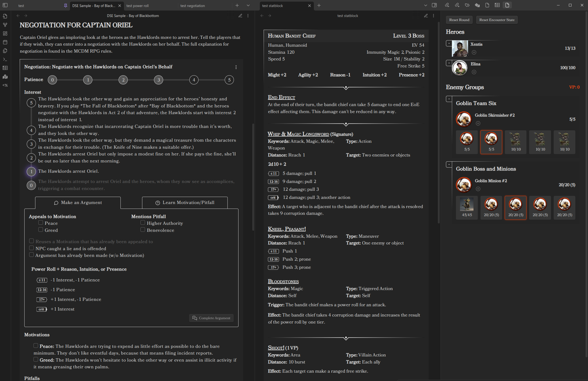Image resolution: width=588 pixels, height=381 pixels.
Task: Show backlinks using the incoming links icon
Action: pos(447,5)
